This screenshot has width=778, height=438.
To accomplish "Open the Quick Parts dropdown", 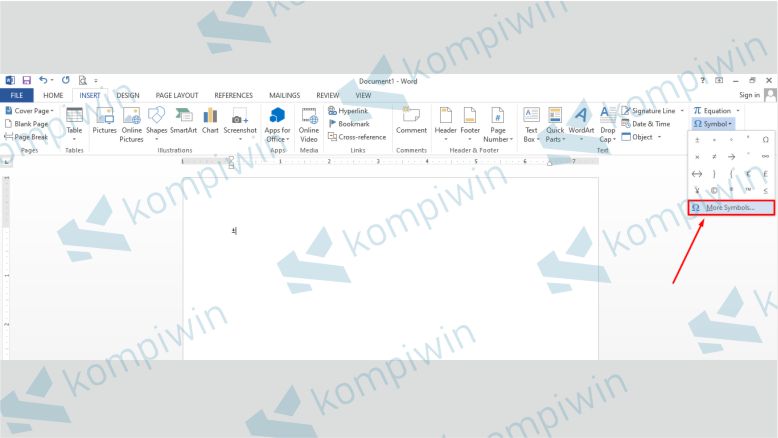I will (555, 125).
